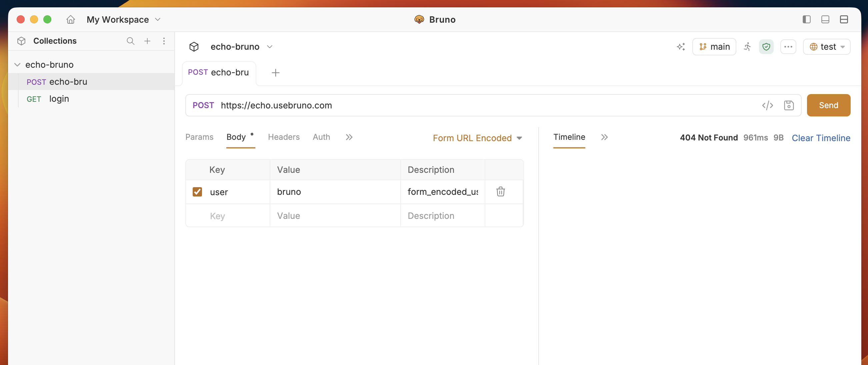Viewport: 868px width, 365px height.
Task: Click the 961ms response time text
Action: pos(755,138)
